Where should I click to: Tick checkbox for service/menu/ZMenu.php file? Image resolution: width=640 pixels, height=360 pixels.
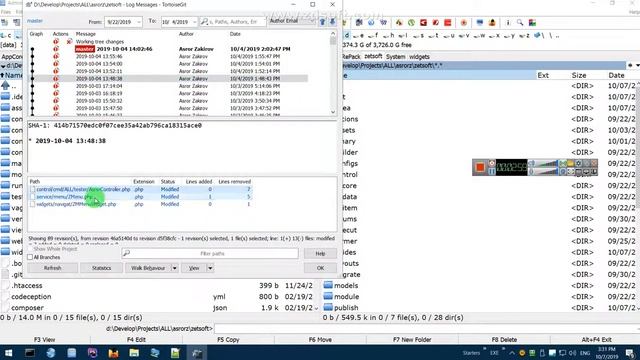pos(33,197)
